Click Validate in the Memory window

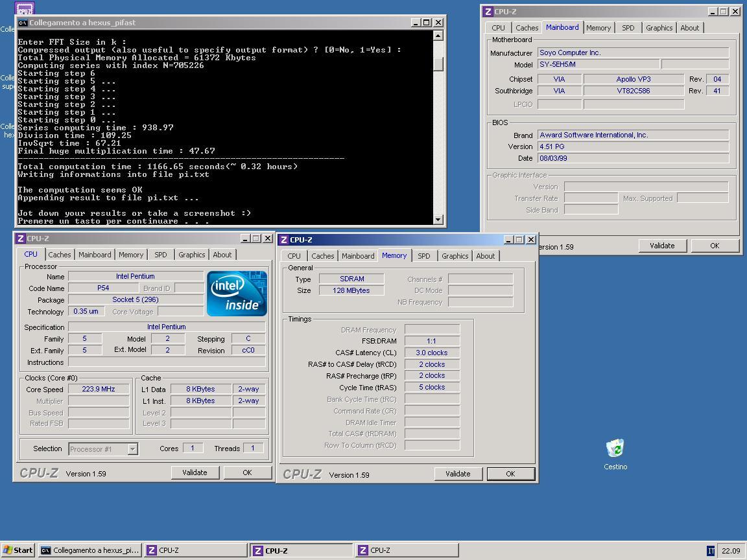(x=458, y=474)
